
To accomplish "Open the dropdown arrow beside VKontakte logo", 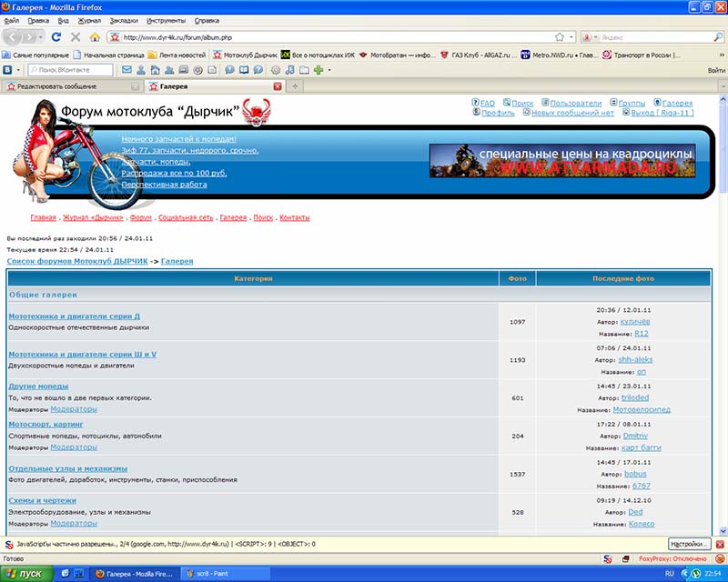I will [18, 70].
